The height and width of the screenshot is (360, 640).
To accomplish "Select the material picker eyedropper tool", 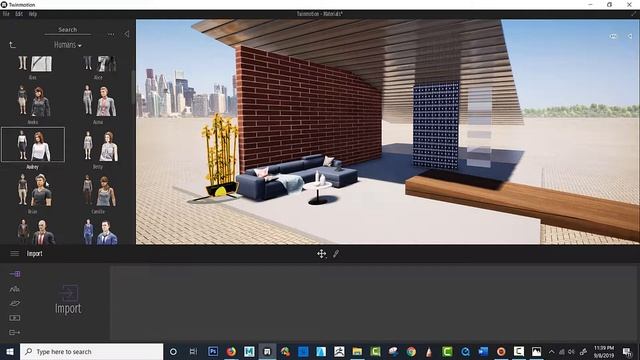I will pos(336,253).
